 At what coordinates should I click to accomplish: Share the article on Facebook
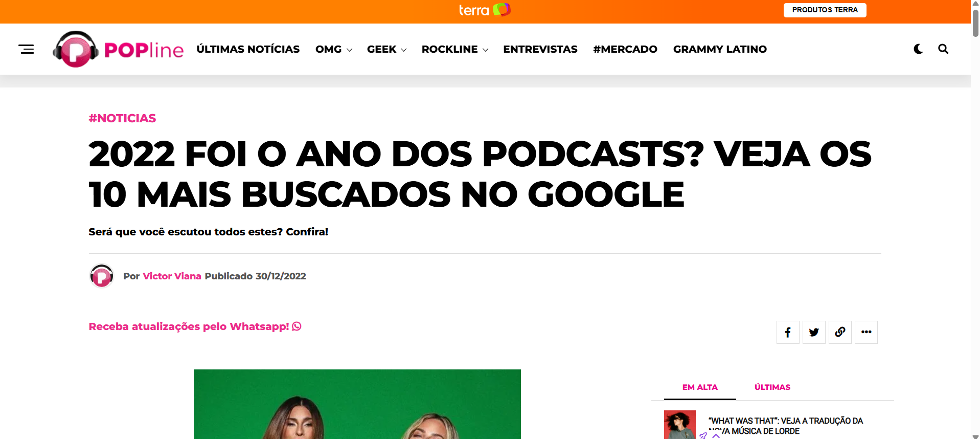pos(788,333)
